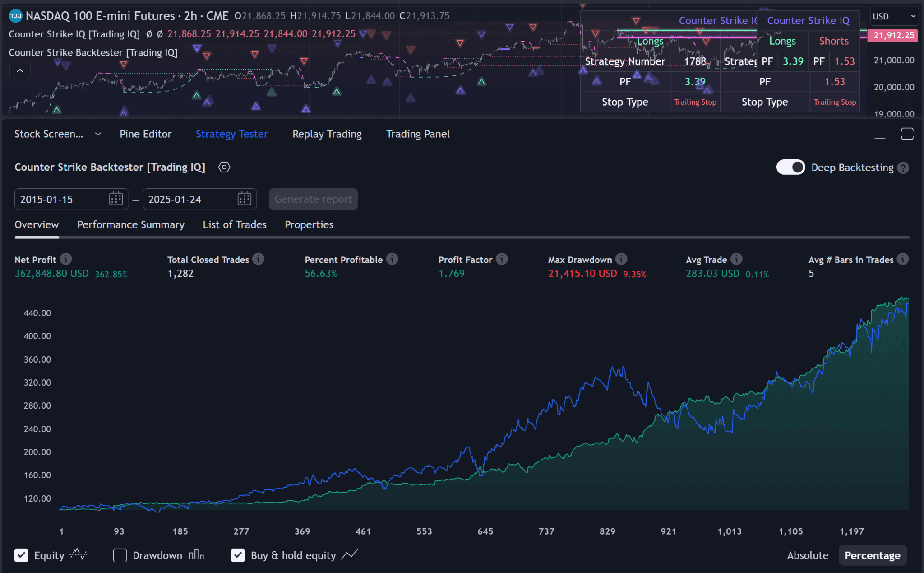
Task: Show Percent Profitable info icon
Action: pos(392,259)
